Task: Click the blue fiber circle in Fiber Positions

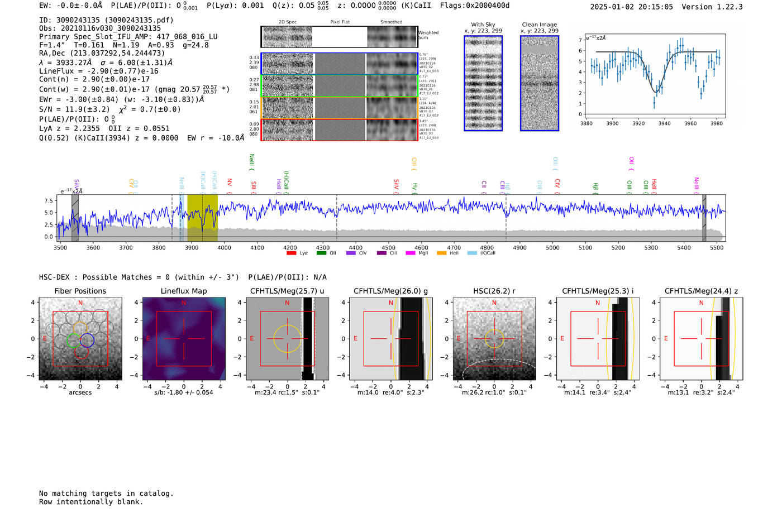Action: point(87,340)
